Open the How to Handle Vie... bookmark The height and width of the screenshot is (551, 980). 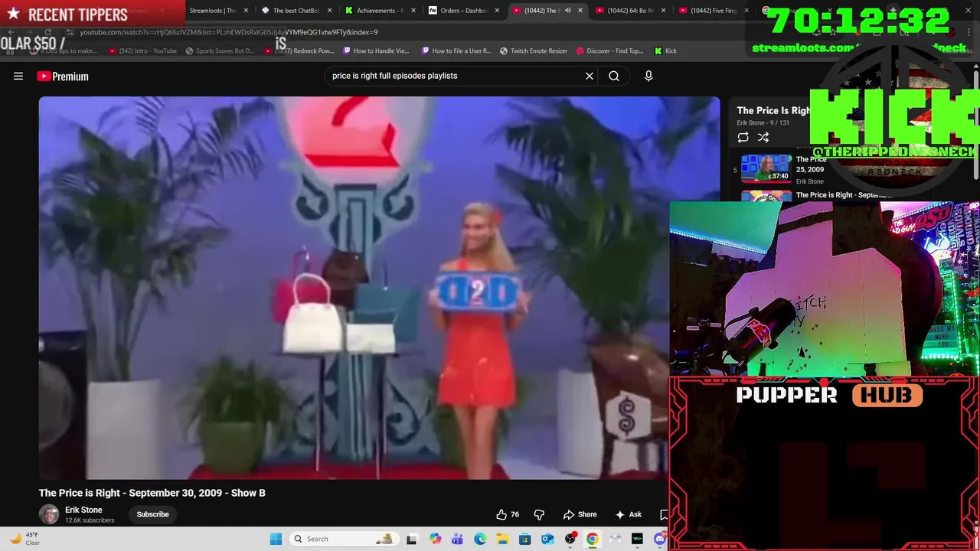tap(376, 51)
